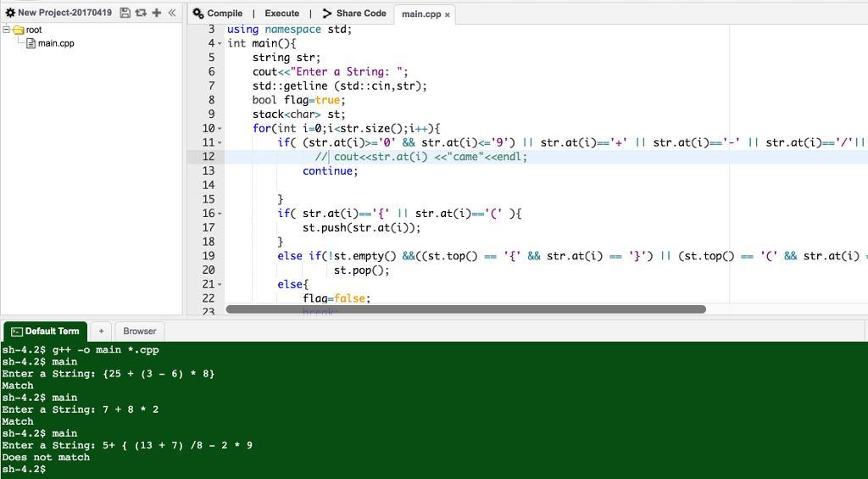Viewport: 868px width, 479px height.
Task: Click 'Enter a String: 7 + 8 * 2' in the terminal
Action: pyautogui.click(x=81, y=409)
